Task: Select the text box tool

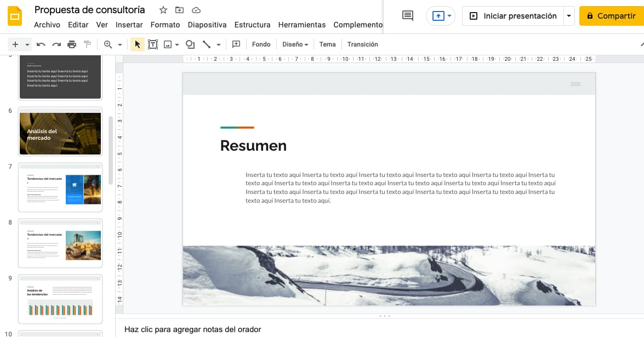Action: (x=153, y=44)
